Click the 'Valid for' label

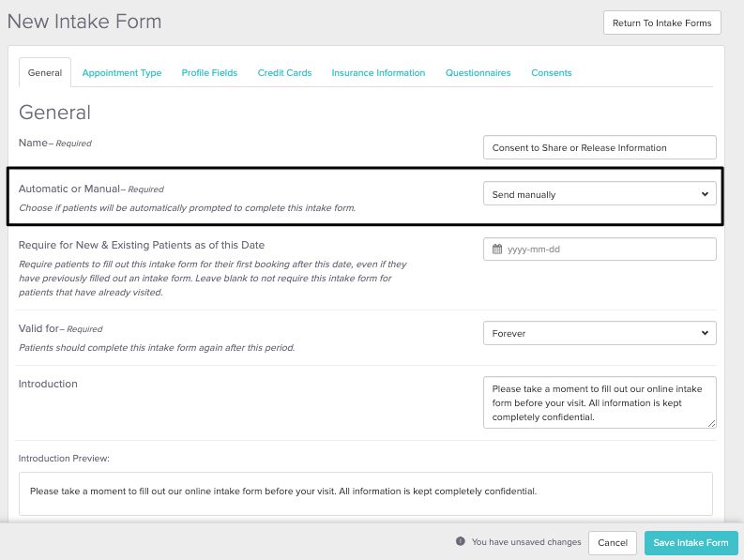point(38,328)
